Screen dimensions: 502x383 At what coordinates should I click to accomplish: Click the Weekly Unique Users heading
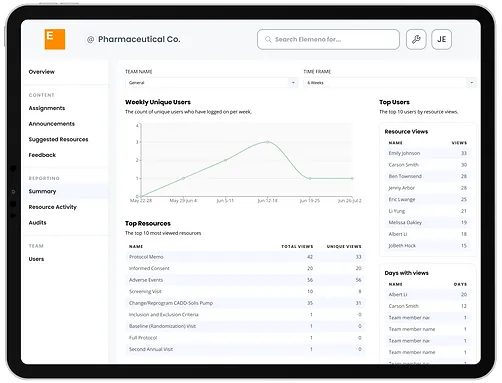click(158, 102)
